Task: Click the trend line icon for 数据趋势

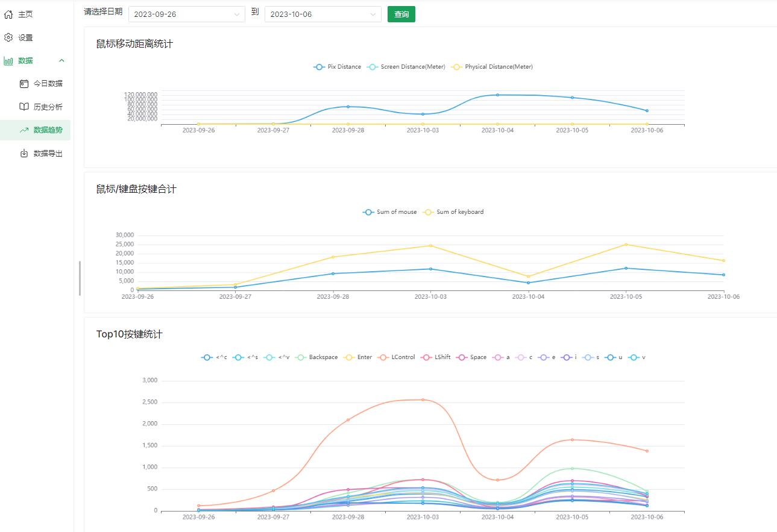Action: point(24,130)
